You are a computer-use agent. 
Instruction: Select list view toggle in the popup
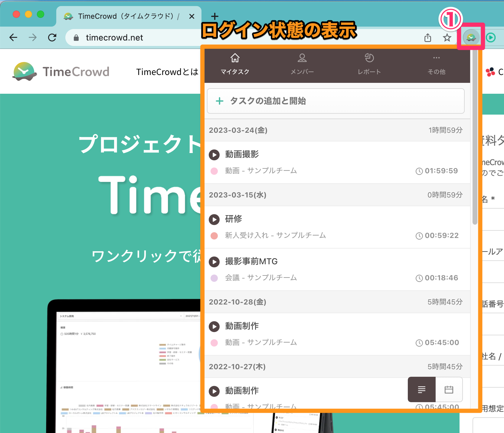pos(421,390)
